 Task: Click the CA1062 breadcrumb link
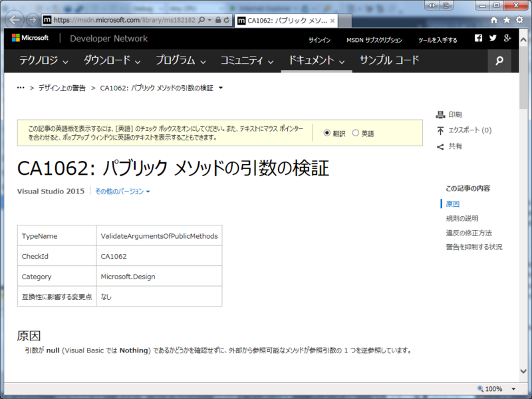(157, 88)
